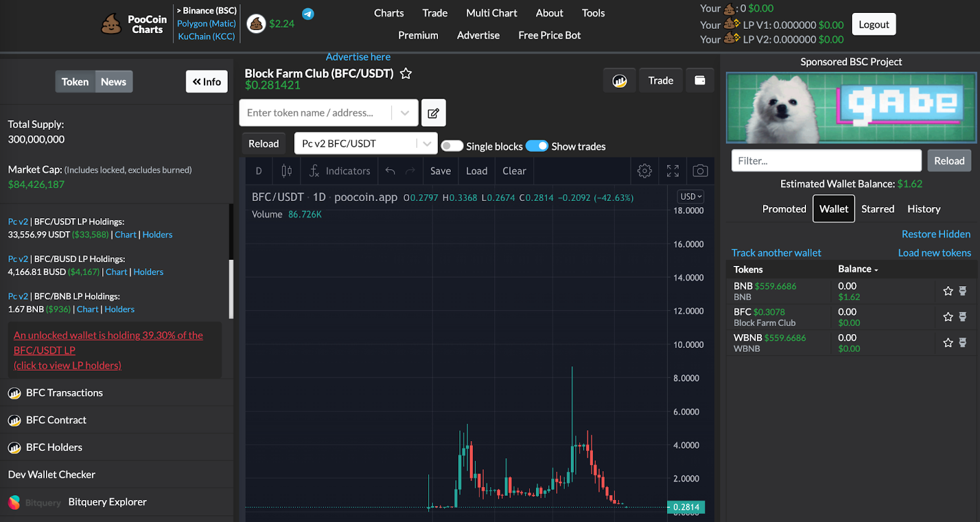Reload the chart pair
Image resolution: width=980 pixels, height=522 pixels.
(263, 143)
